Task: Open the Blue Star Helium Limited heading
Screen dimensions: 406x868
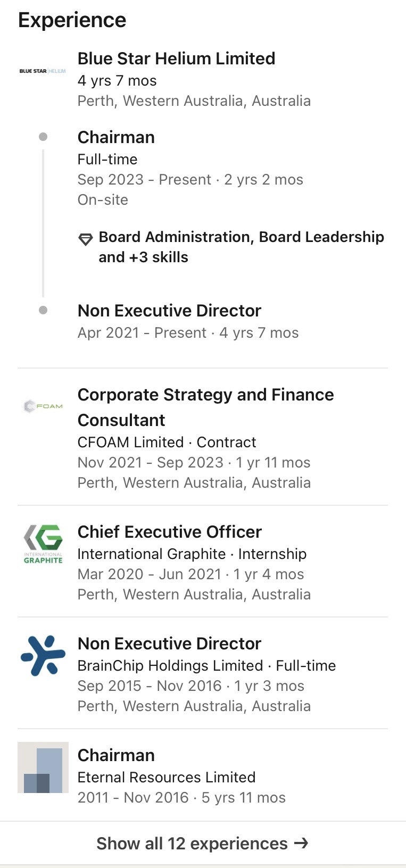Action: [x=176, y=59]
